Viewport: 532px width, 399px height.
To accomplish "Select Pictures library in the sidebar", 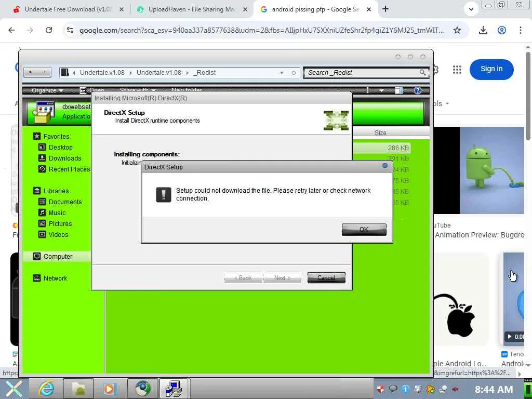I will pyautogui.click(x=60, y=223).
